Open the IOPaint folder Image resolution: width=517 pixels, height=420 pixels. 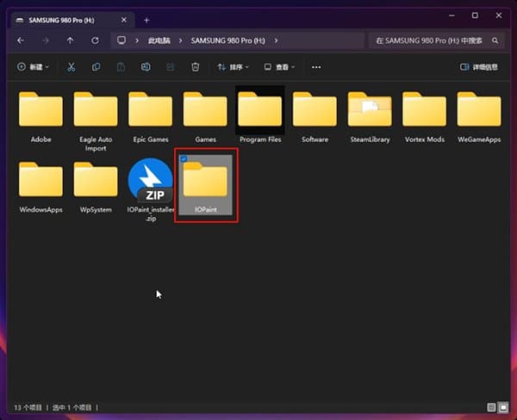coord(205,185)
